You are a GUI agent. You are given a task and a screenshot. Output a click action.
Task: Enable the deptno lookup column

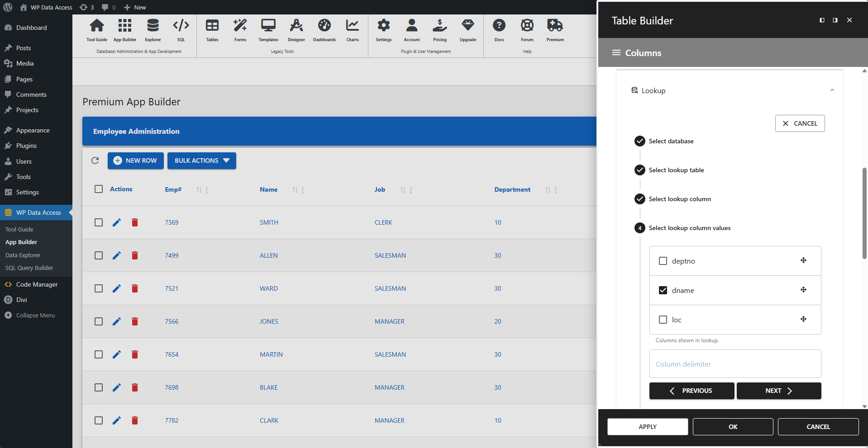[663, 260]
